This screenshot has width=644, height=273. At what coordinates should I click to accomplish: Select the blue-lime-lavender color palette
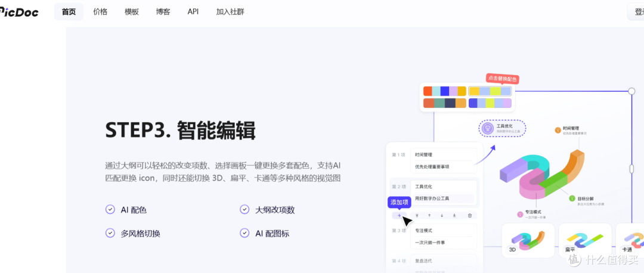click(x=490, y=103)
